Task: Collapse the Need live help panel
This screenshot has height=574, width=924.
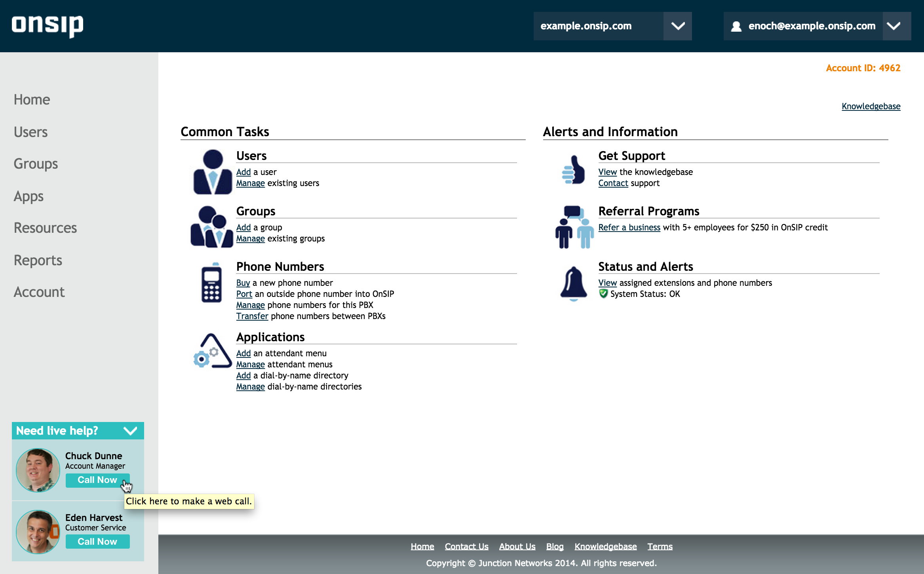Action: click(130, 431)
